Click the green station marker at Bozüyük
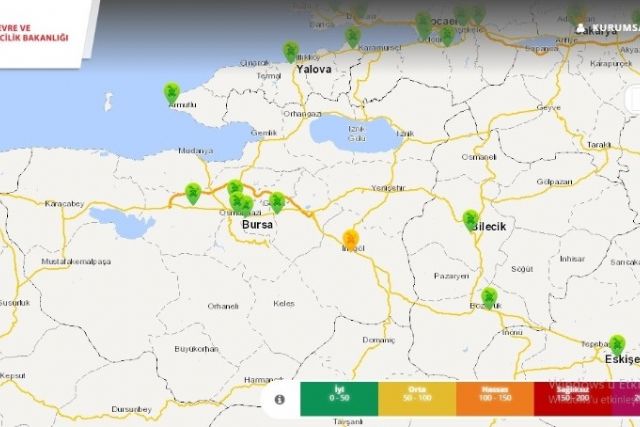Viewport: 640px width, 427px height. point(489,298)
